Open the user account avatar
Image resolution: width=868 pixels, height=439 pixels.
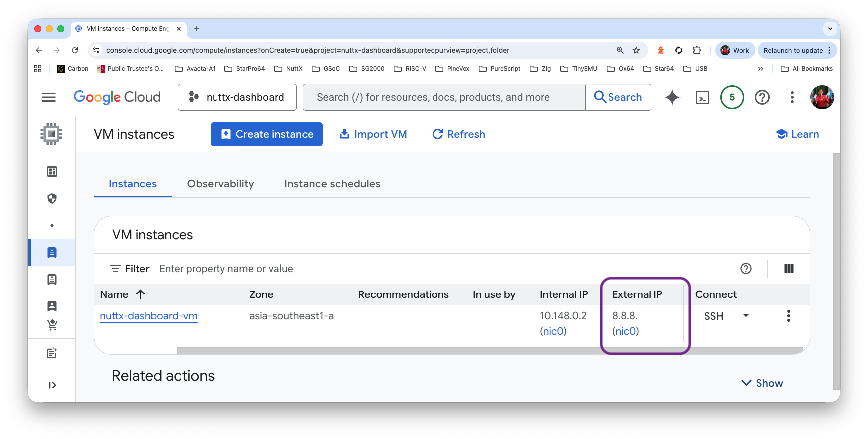point(822,97)
